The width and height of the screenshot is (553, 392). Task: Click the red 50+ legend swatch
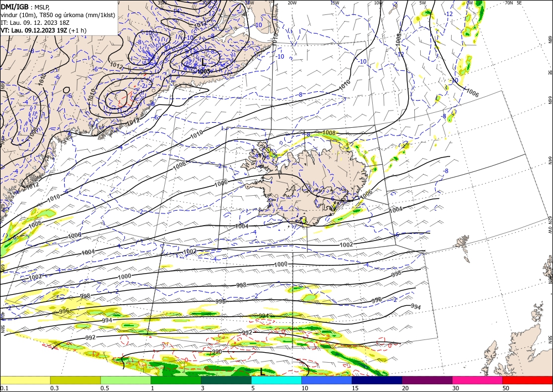coord(528,380)
